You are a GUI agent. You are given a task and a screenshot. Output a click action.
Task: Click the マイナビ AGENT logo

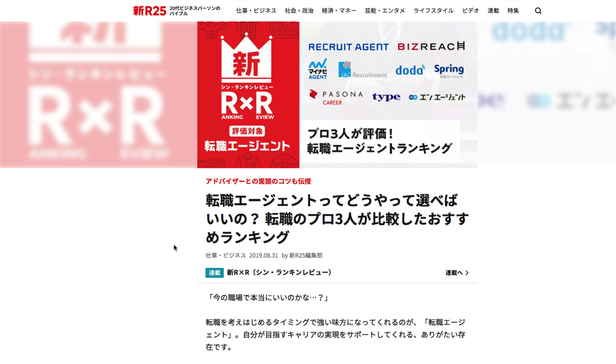click(318, 69)
